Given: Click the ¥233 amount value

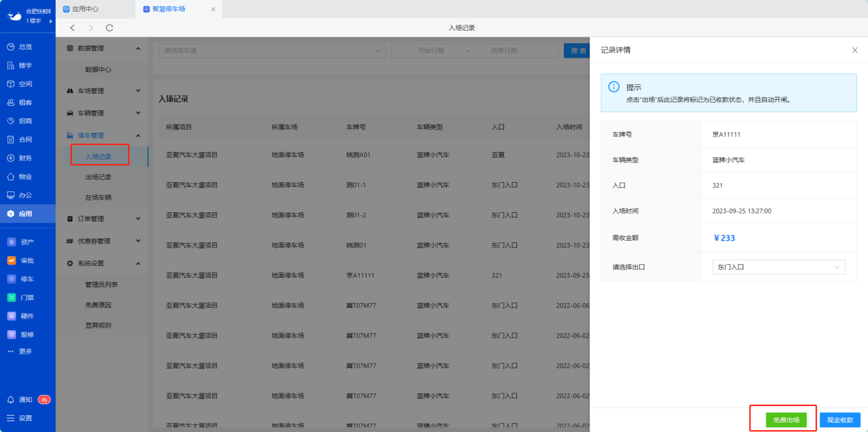Looking at the screenshot, I should [724, 238].
